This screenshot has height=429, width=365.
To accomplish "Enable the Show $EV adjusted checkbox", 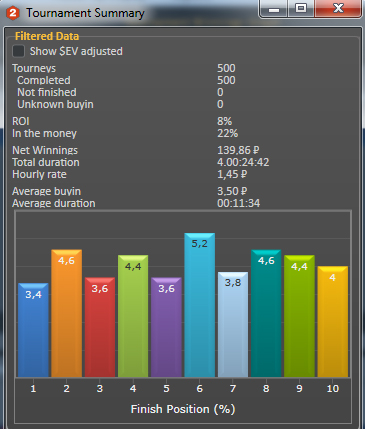I will tap(18, 51).
